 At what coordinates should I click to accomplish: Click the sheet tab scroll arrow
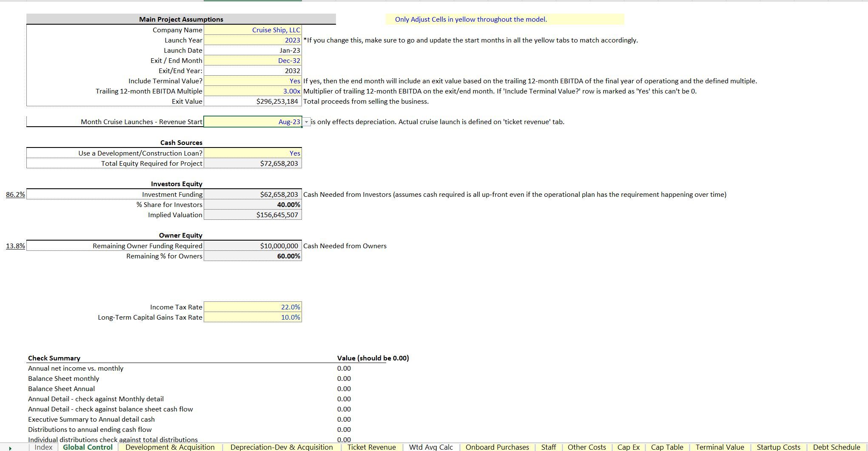tap(10, 448)
